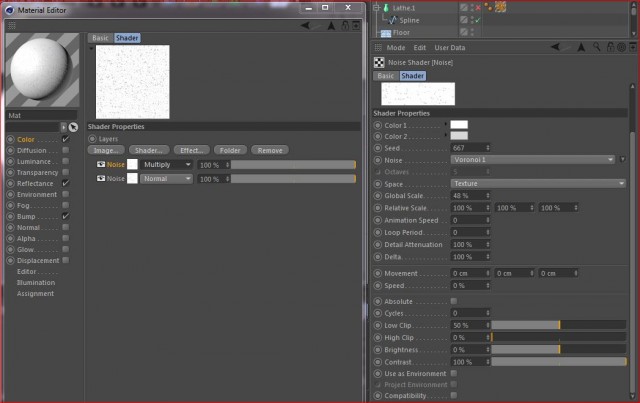Switch to Basic tab in Material Editor

pyautogui.click(x=100, y=38)
